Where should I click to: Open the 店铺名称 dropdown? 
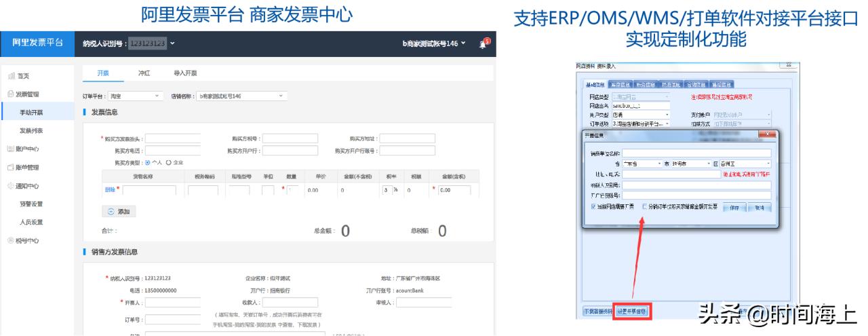pyautogui.click(x=241, y=96)
